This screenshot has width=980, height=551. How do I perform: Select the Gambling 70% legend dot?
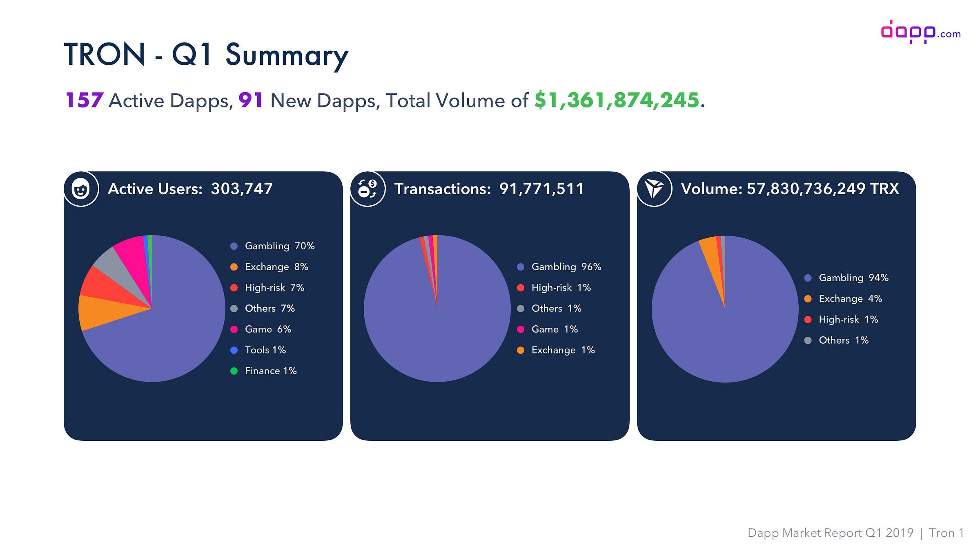[234, 246]
